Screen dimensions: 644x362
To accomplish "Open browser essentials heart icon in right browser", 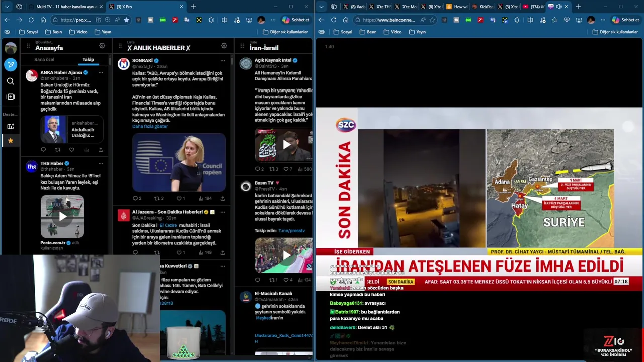I will click(567, 20).
